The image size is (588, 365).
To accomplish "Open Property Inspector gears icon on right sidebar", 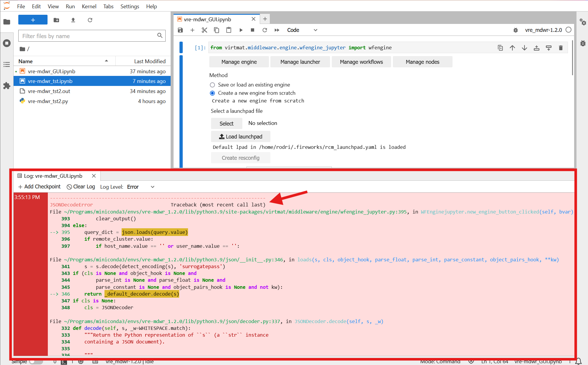I will click(x=583, y=22).
